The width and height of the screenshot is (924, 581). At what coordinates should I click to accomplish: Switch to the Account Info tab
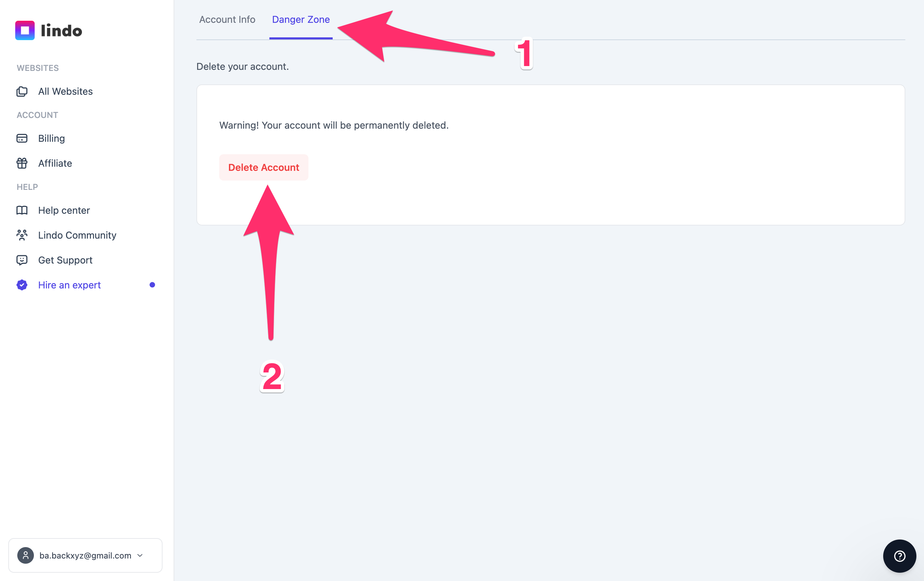pyautogui.click(x=227, y=20)
